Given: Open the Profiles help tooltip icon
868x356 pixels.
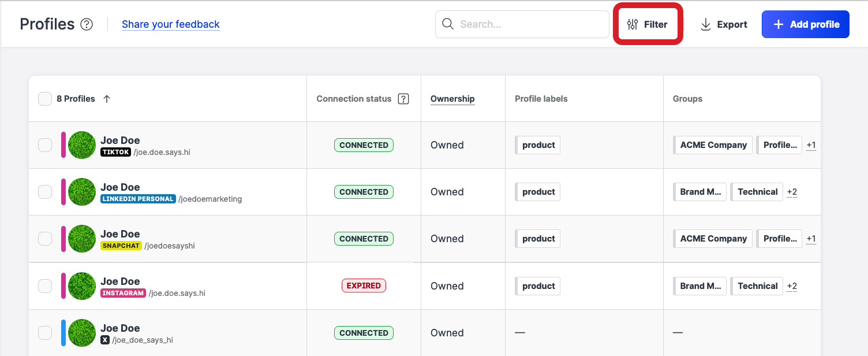Looking at the screenshot, I should (87, 24).
